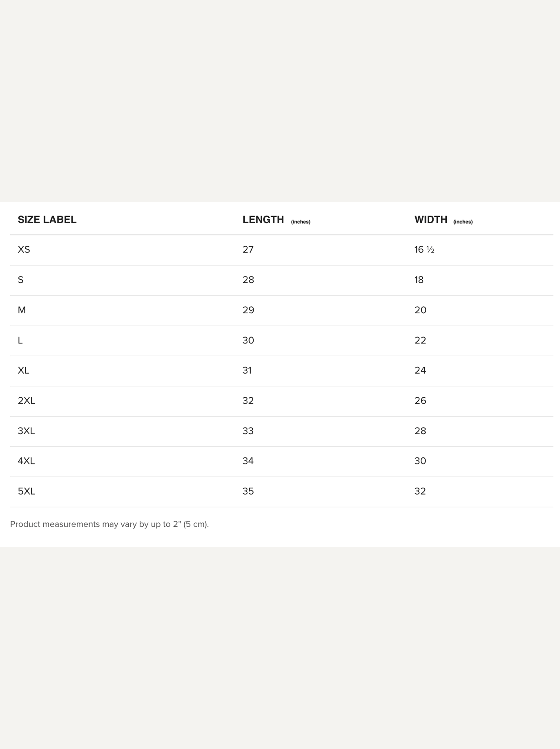Select the 5XL size row label
Screen dimensions: 560x749
[27, 491]
